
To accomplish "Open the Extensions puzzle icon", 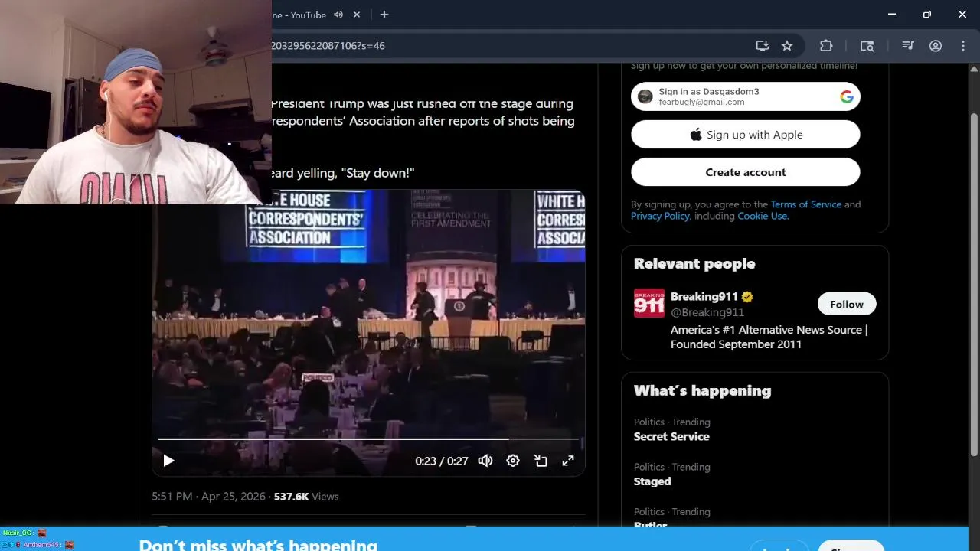I will (826, 46).
